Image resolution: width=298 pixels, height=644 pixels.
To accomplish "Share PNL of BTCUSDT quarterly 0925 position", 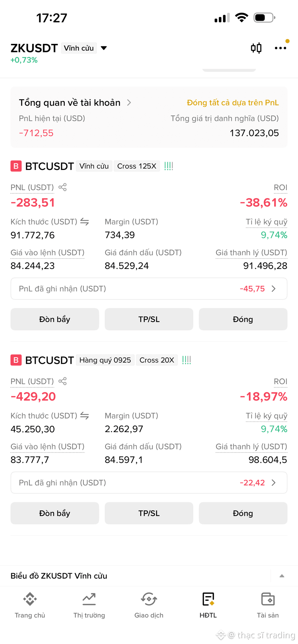I will point(63,381).
